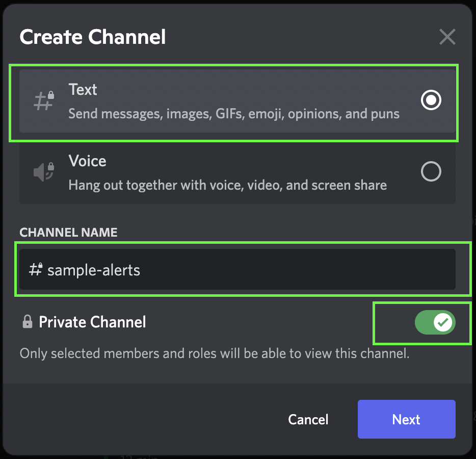Screen dimensions: 476x459
Task: Click the CHANNEL NAME heading label
Action: point(68,233)
